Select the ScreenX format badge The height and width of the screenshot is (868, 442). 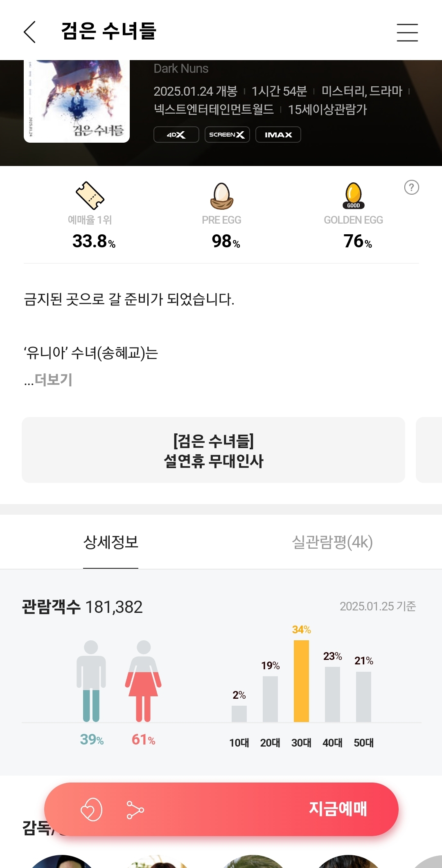pos(227,135)
